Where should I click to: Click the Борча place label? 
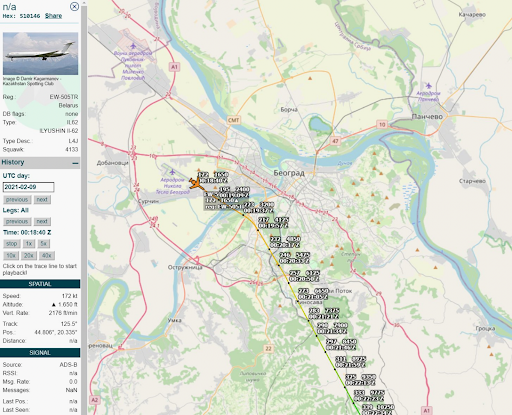pos(289,109)
